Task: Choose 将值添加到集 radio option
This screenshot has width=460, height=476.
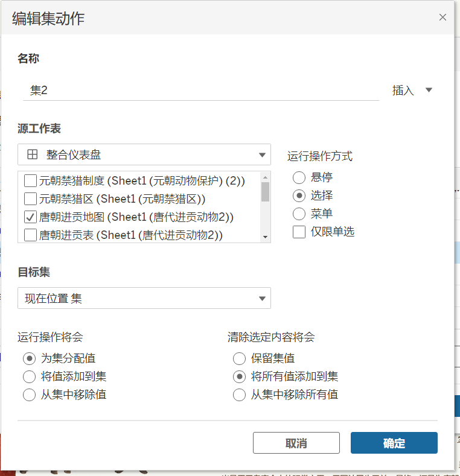Action: (x=29, y=377)
